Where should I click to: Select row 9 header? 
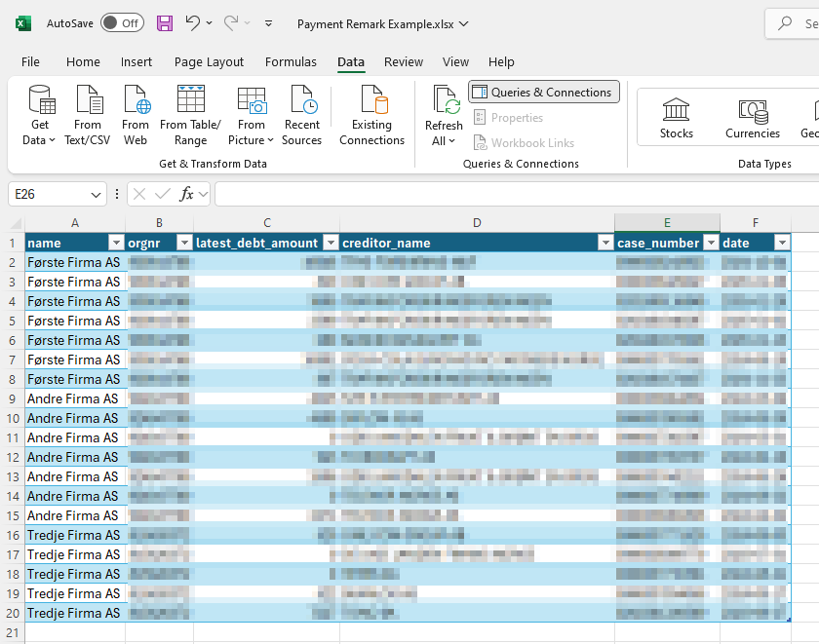point(12,399)
